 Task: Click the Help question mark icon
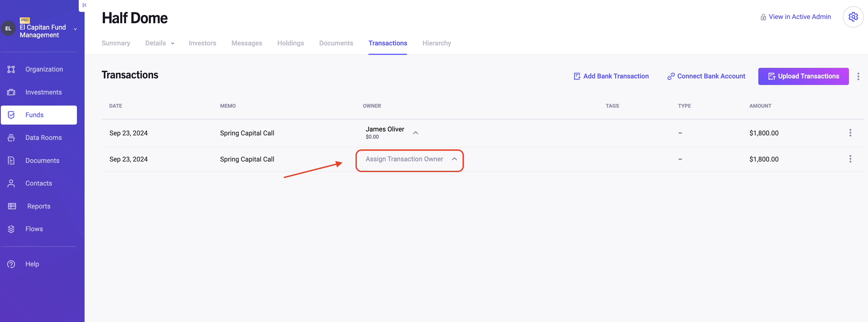[x=11, y=264]
